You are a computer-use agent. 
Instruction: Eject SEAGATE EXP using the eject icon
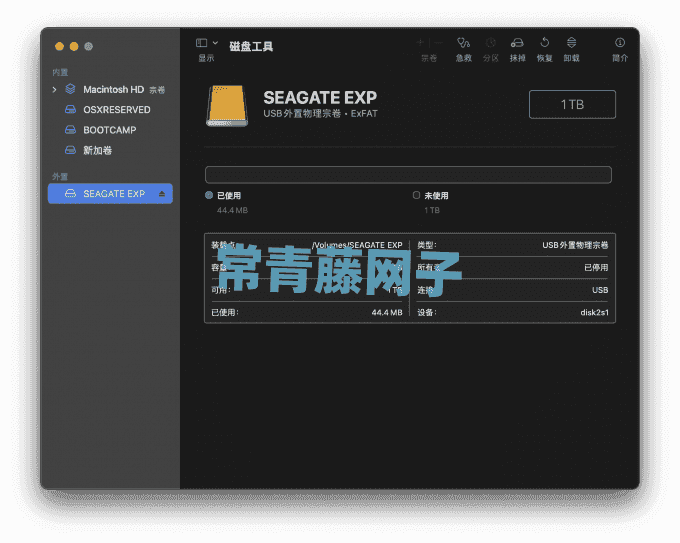point(162,194)
